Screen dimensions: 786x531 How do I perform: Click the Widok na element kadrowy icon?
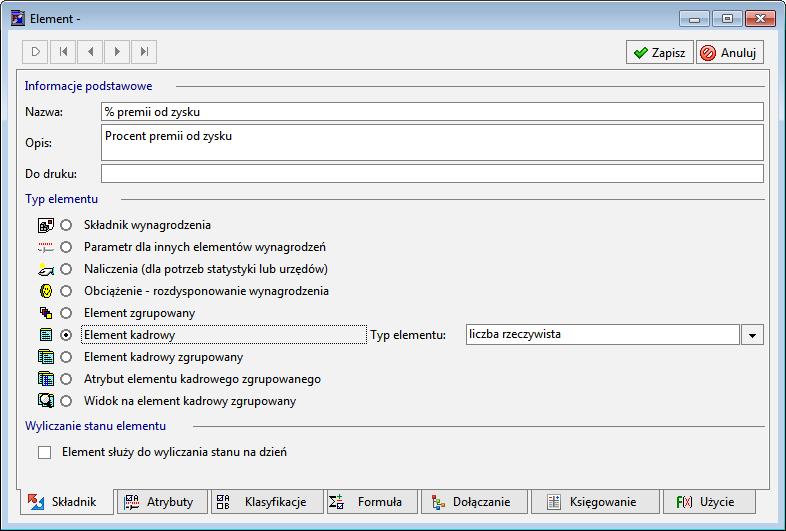tap(46, 401)
